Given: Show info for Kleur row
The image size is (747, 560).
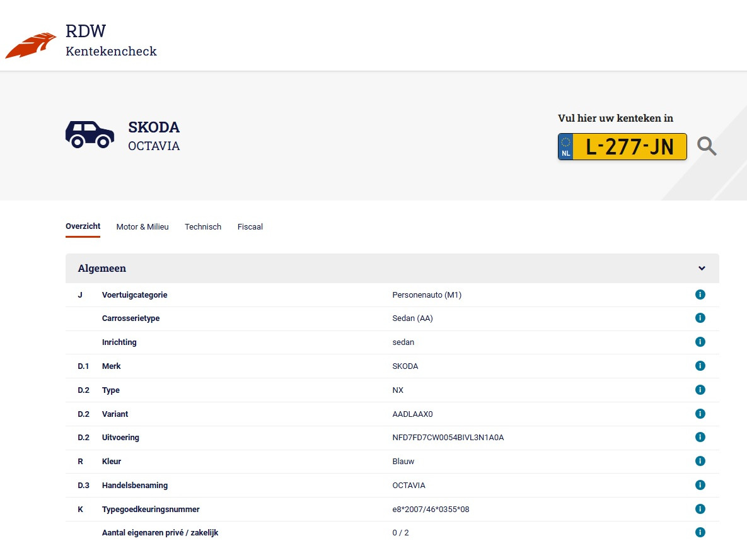Looking at the screenshot, I should [700, 461].
